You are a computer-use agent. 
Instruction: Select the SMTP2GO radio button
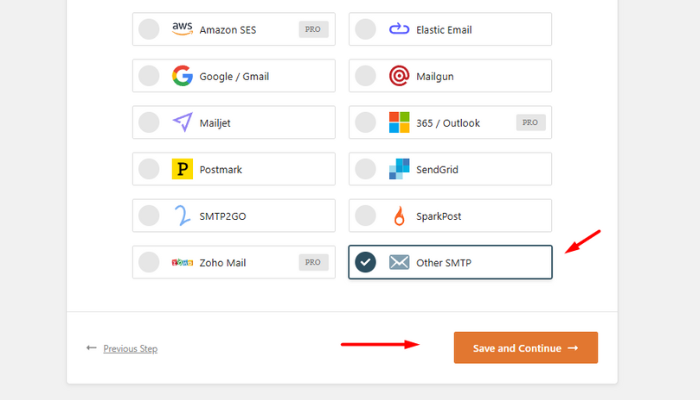pos(149,216)
